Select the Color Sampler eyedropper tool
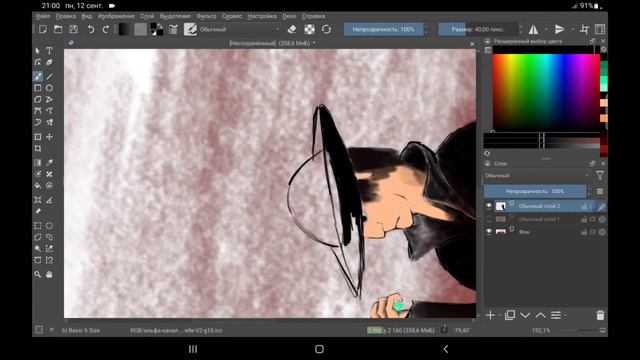Image resolution: width=640 pixels, height=360 pixels. (x=49, y=162)
